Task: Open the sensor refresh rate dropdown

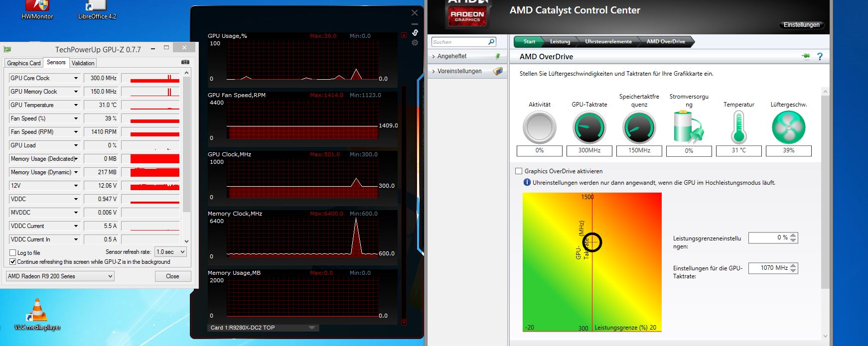Action: click(x=170, y=252)
